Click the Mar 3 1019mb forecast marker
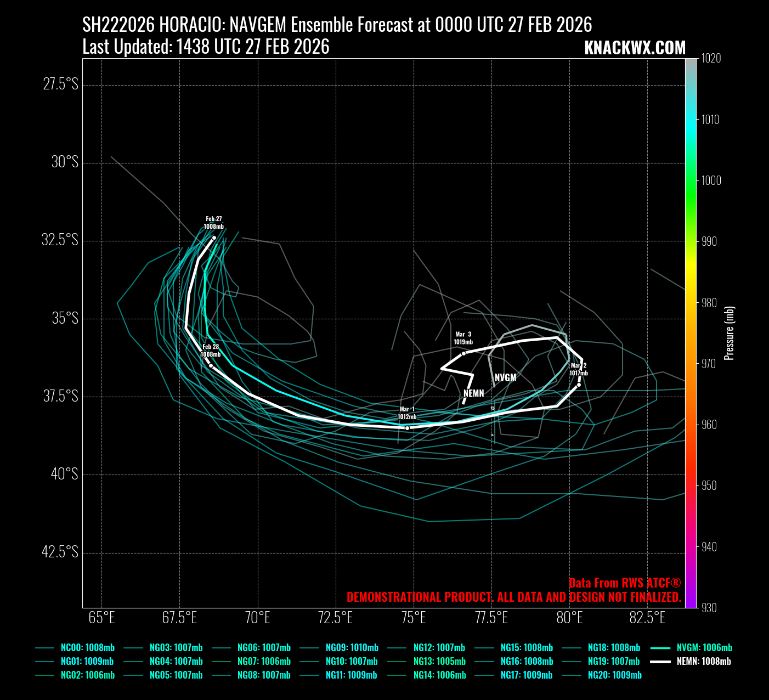The width and height of the screenshot is (769, 700). [x=463, y=353]
